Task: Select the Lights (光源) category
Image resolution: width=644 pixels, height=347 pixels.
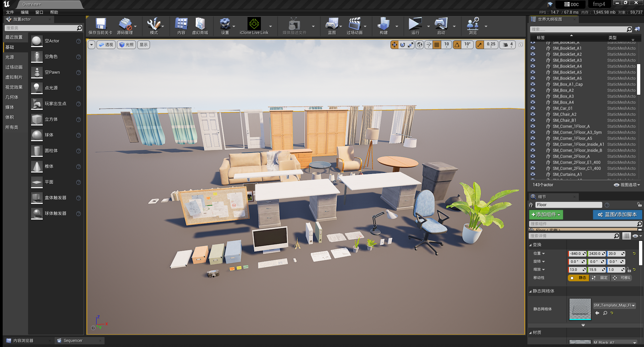Action: click(x=10, y=57)
